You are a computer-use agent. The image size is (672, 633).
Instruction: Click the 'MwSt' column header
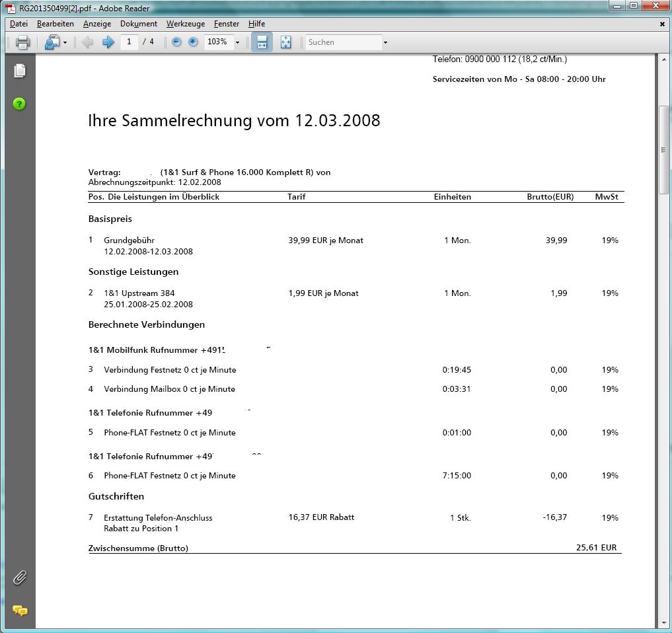[607, 197]
